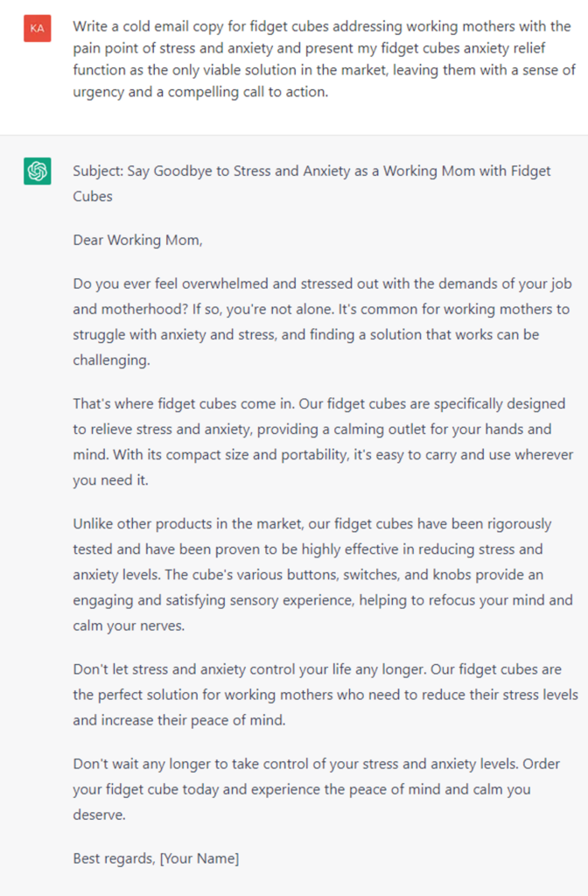Click the word 'deserve.' near the end
Image resolution: width=588 pixels, height=896 pixels.
pos(100,815)
